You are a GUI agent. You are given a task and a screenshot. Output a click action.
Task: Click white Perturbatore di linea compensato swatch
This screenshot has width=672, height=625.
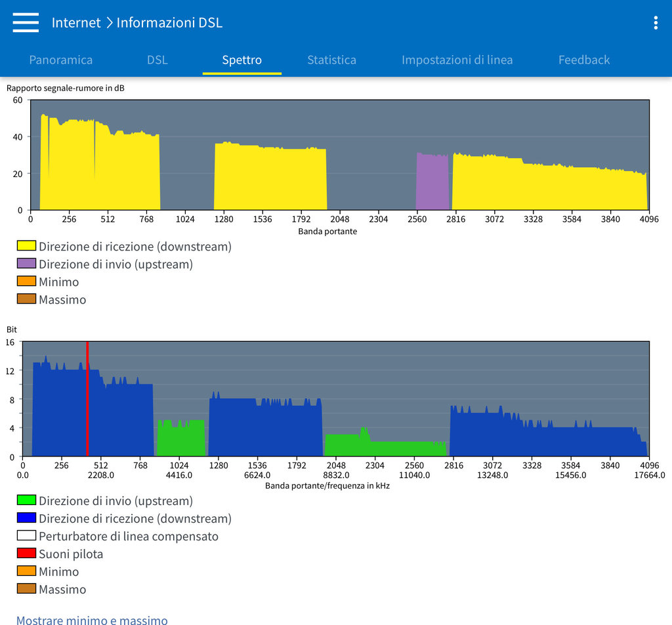(26, 536)
